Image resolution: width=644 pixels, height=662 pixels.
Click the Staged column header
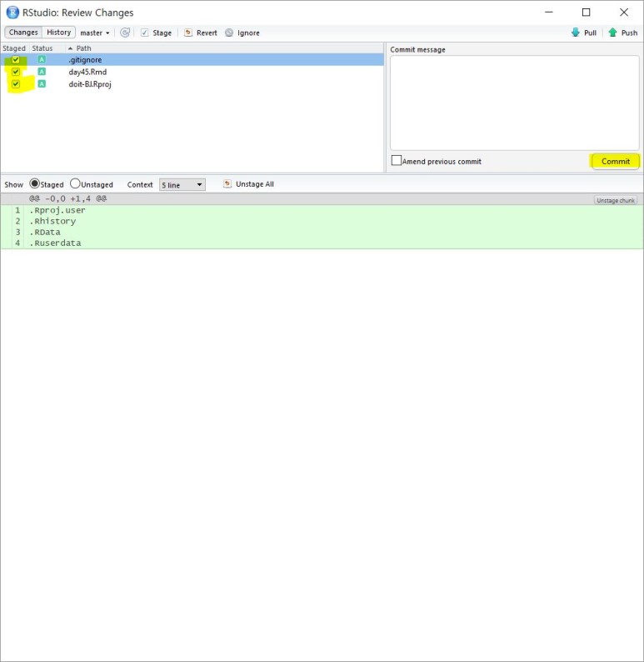(x=14, y=48)
